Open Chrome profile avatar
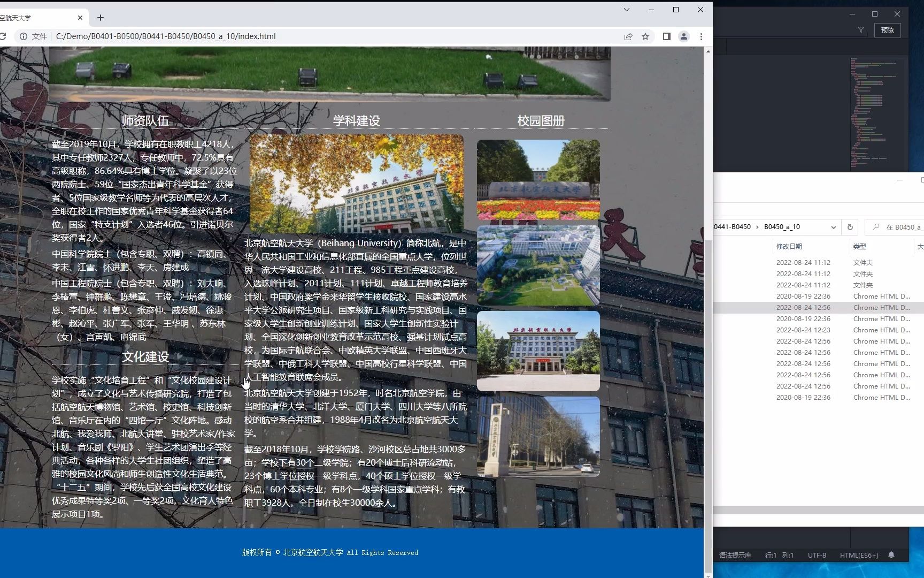This screenshot has height=578, width=924. [x=684, y=36]
